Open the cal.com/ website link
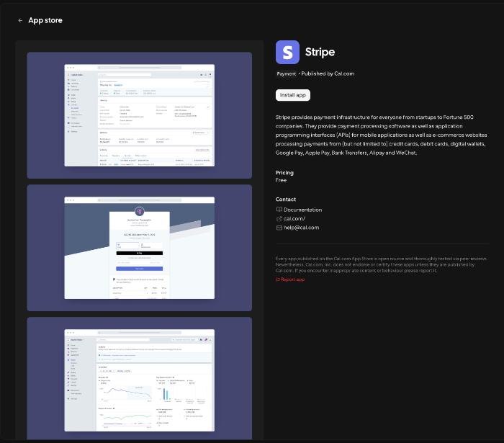Image resolution: width=504 pixels, height=443 pixels. 294,218
